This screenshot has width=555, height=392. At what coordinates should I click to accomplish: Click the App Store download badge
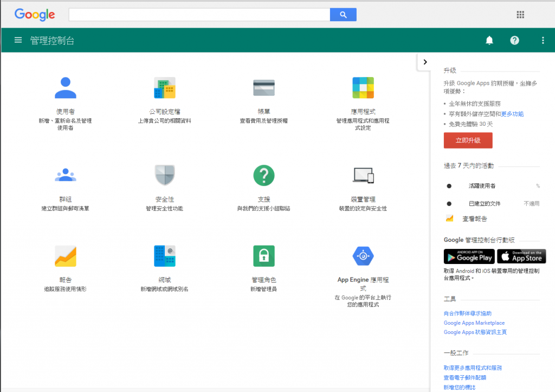521,256
